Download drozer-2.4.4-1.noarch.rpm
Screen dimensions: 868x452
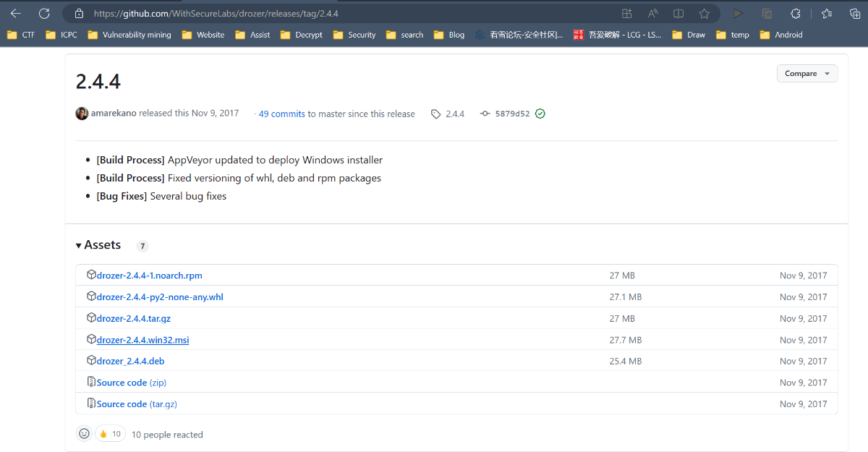[150, 276]
